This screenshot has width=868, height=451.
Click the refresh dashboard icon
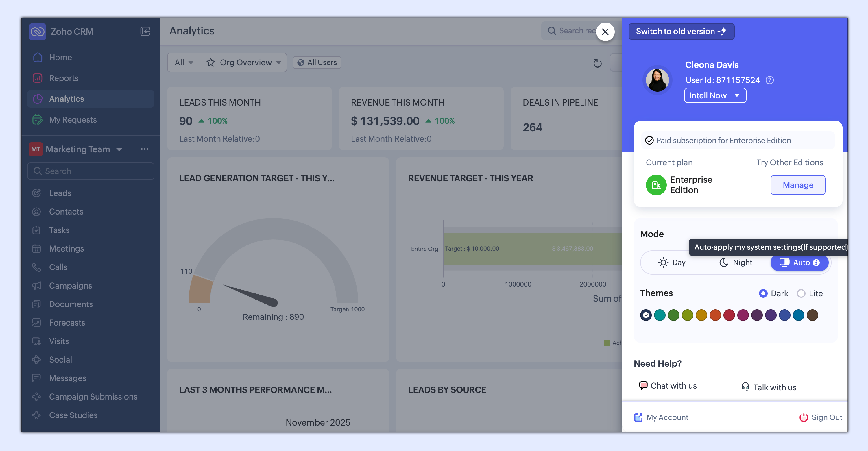tap(597, 63)
